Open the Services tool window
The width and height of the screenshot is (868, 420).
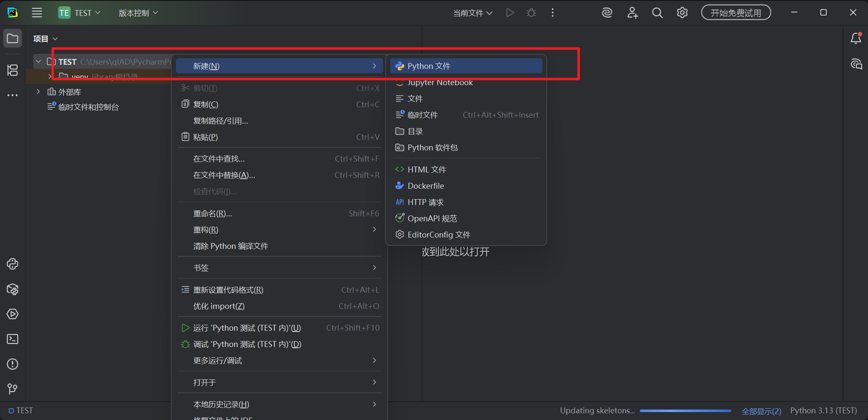pyautogui.click(x=13, y=314)
